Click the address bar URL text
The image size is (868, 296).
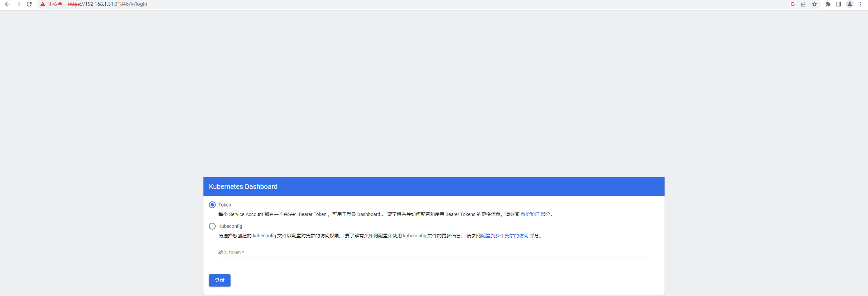coord(107,4)
